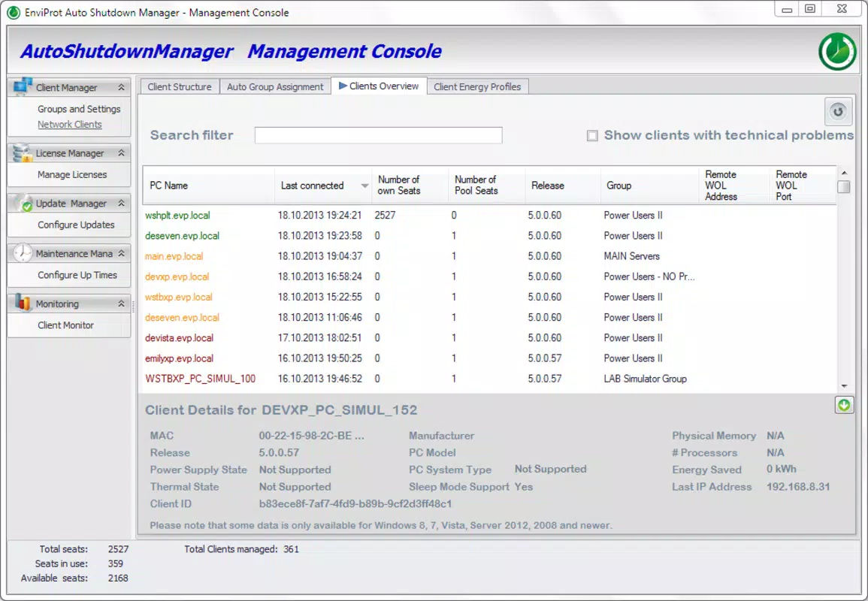
Task: Collapse the License Manager section
Action: [x=121, y=153]
